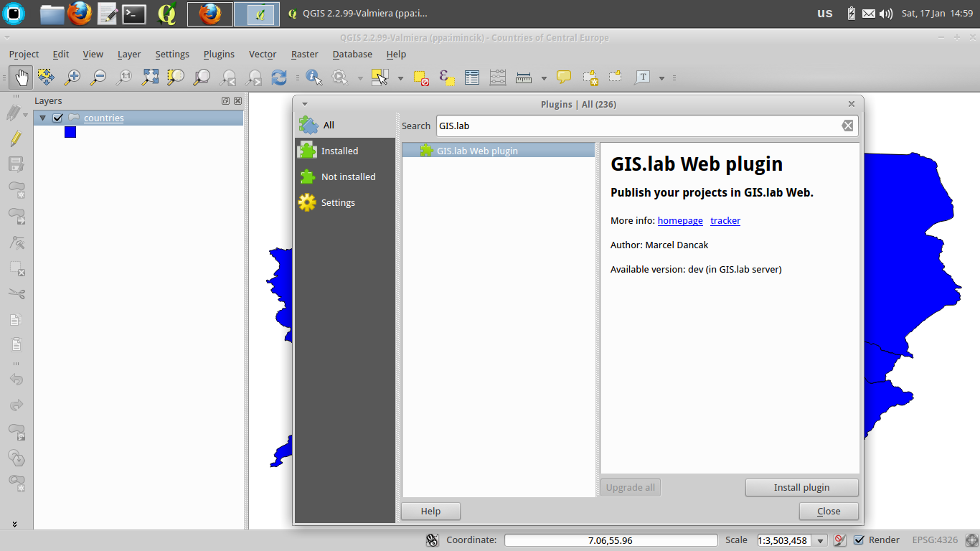The height and width of the screenshot is (551, 980).
Task: Open the Measure tool dropdown arrow
Action: pos(544,77)
